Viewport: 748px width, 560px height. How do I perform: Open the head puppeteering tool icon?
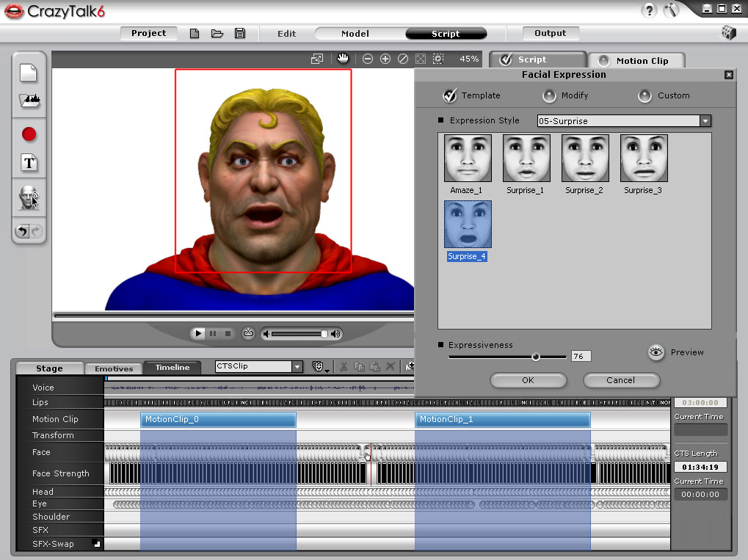pos(29,197)
